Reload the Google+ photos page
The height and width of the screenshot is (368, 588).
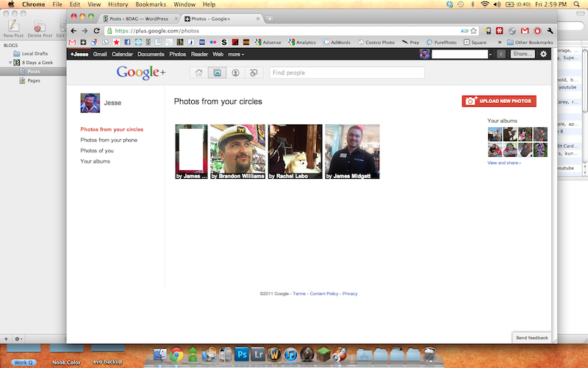pos(97,31)
